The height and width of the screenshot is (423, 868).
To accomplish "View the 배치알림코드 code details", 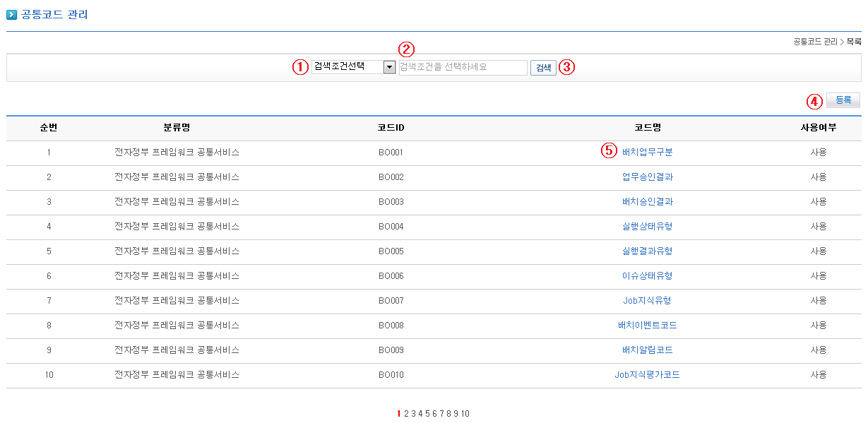I will click(x=647, y=350).
